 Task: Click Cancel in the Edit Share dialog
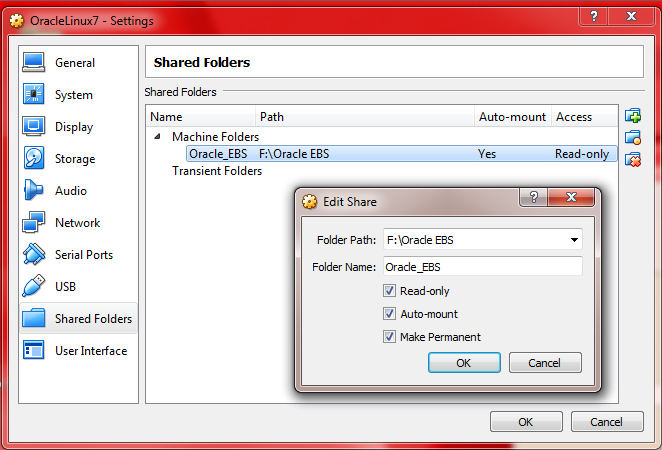545,363
